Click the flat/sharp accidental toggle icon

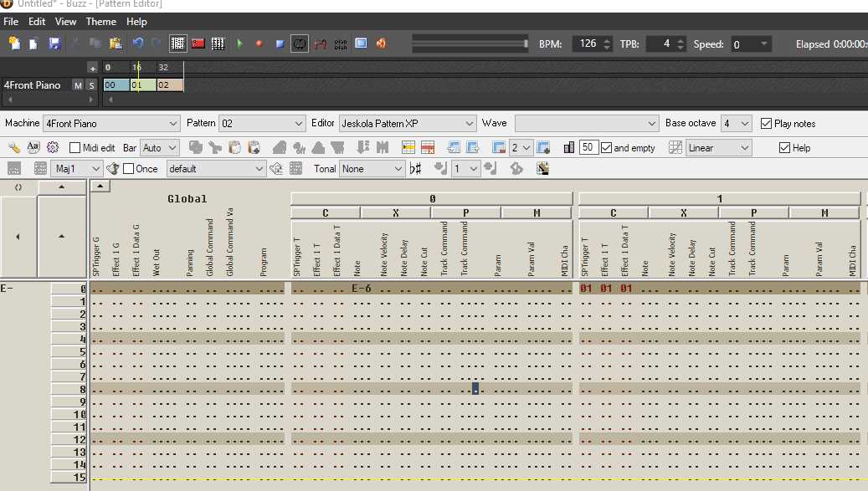[x=416, y=169]
